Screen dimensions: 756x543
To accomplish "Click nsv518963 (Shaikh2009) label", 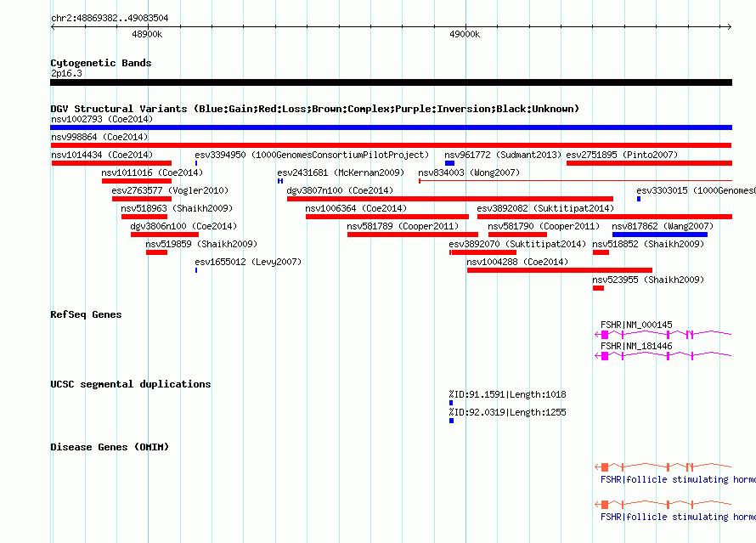I will (x=177, y=208).
